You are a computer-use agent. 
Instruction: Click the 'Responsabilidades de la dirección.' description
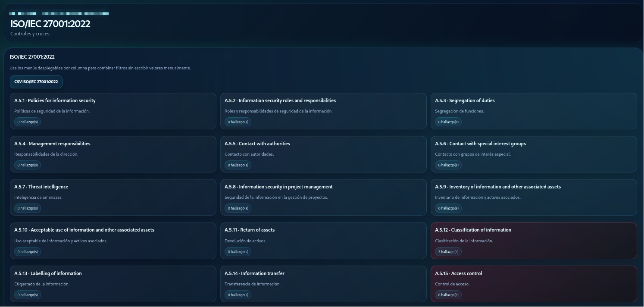(x=46, y=154)
